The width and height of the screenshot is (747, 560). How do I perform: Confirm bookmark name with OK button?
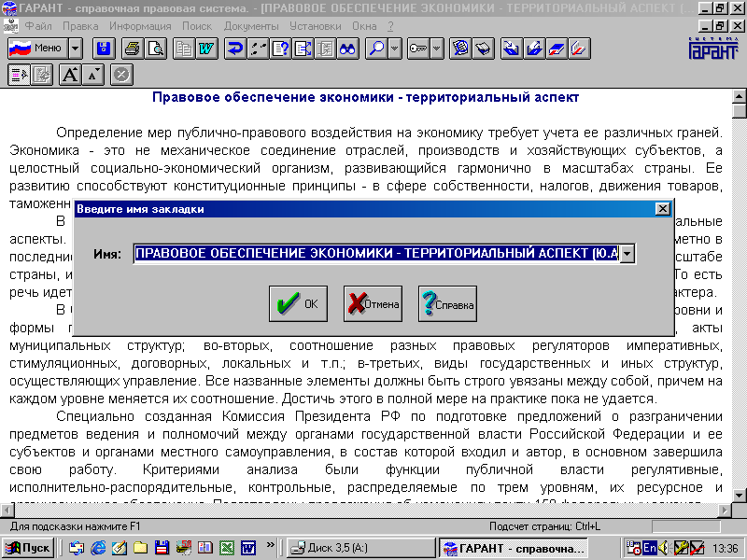coord(298,304)
